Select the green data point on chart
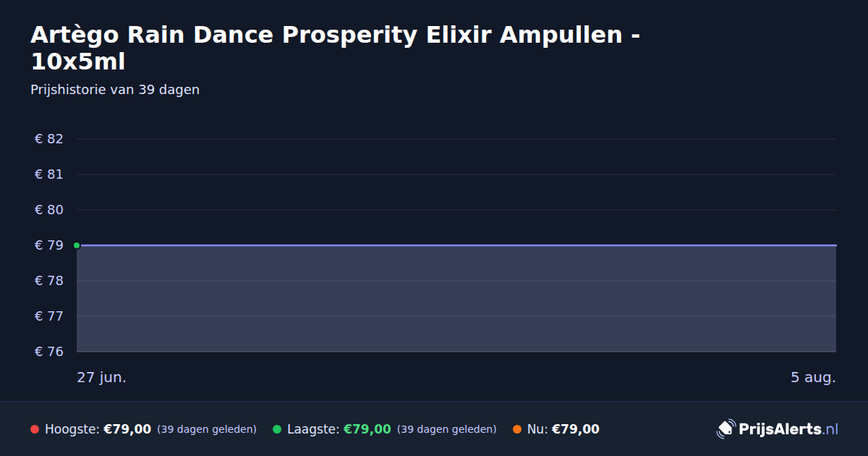Screen dimensions: 868x456 tap(77, 245)
